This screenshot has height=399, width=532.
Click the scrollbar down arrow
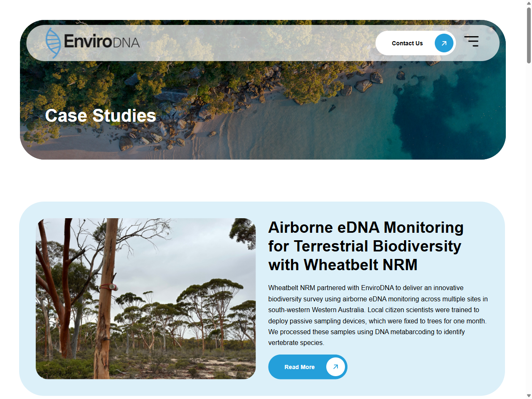pyautogui.click(x=529, y=396)
